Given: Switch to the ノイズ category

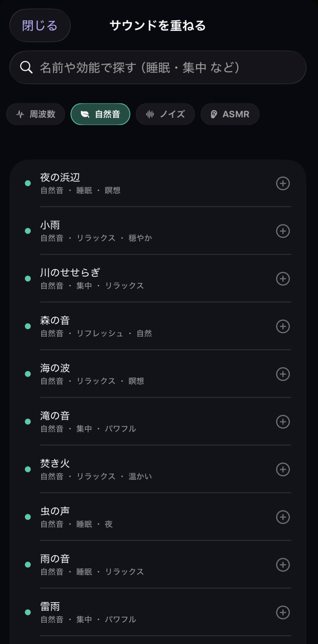Looking at the screenshot, I should pyautogui.click(x=165, y=114).
